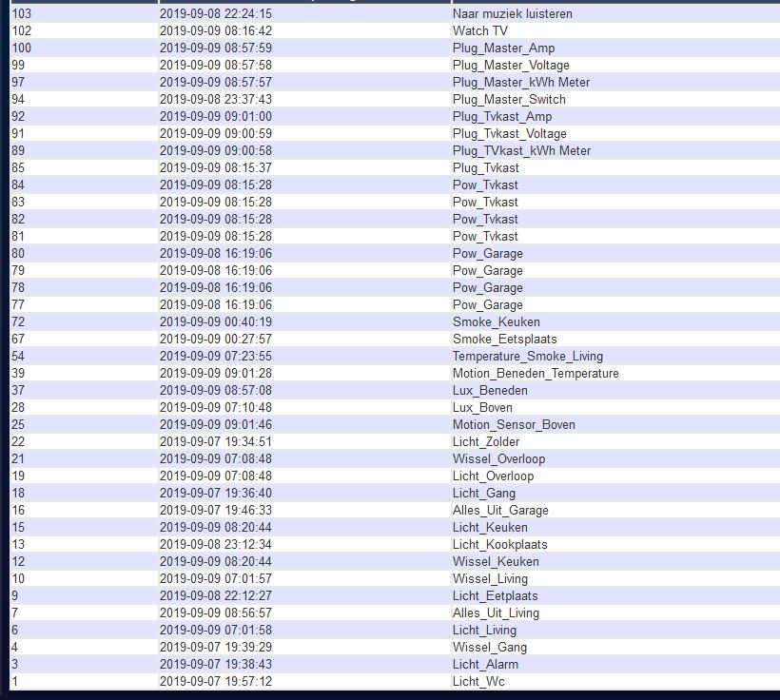Screen dimensions: 780x700
Task: Select the Licht_Wc device at the bottom
Action: [x=478, y=682]
